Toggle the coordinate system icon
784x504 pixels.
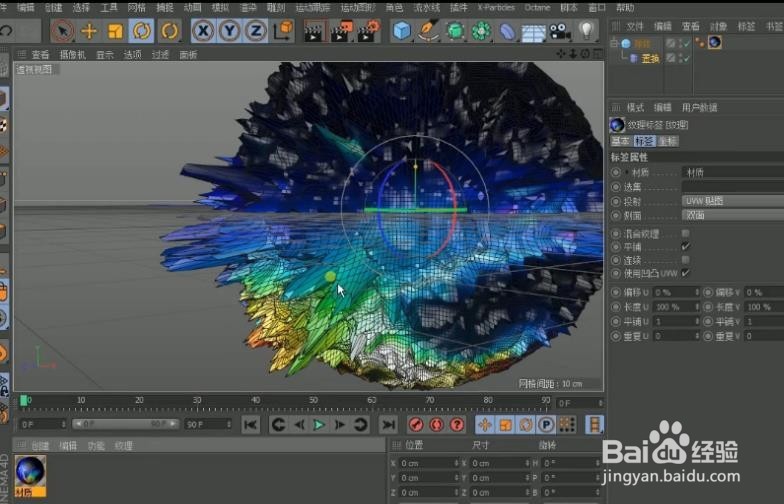click(x=283, y=31)
